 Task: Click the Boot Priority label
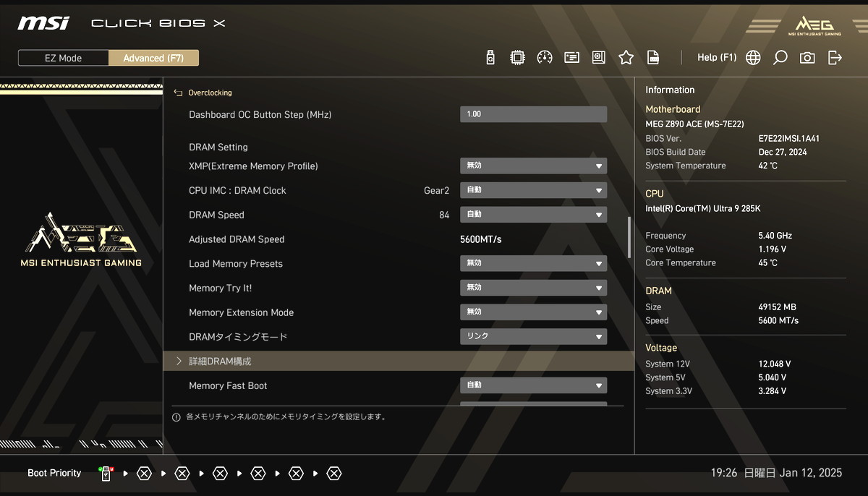coord(54,473)
